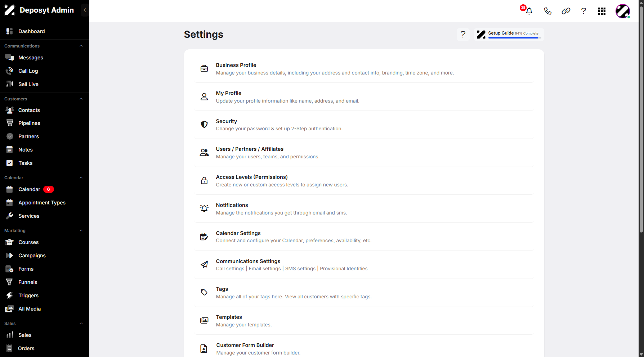
Task: Open the Call settings link
Action: click(x=230, y=269)
